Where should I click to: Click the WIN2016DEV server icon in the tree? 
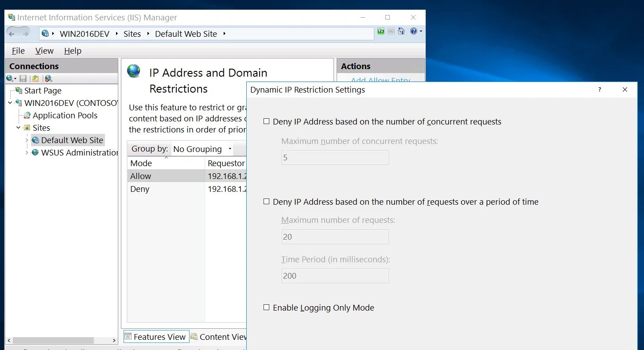click(x=19, y=103)
